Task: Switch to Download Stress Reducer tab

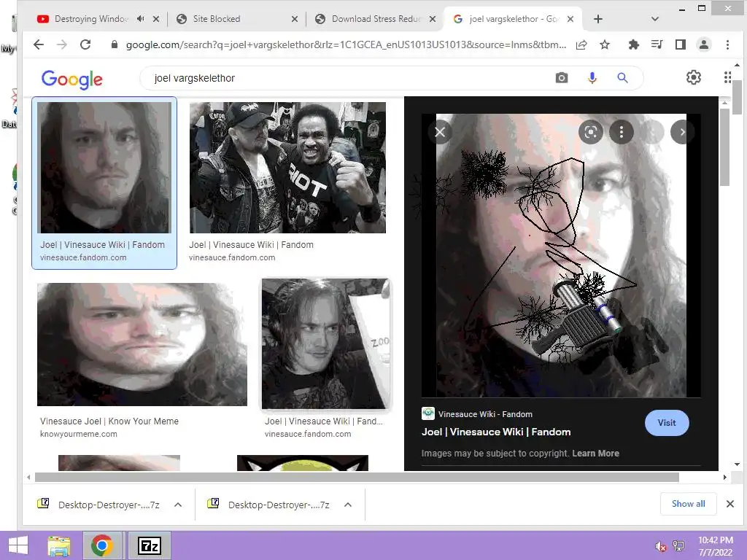Action: pos(376,18)
